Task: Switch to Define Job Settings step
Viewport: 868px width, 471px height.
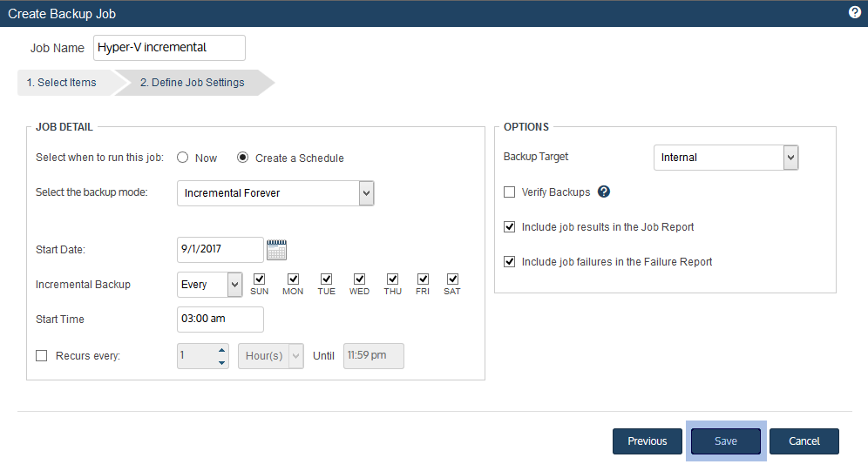Action: pyautogui.click(x=192, y=83)
